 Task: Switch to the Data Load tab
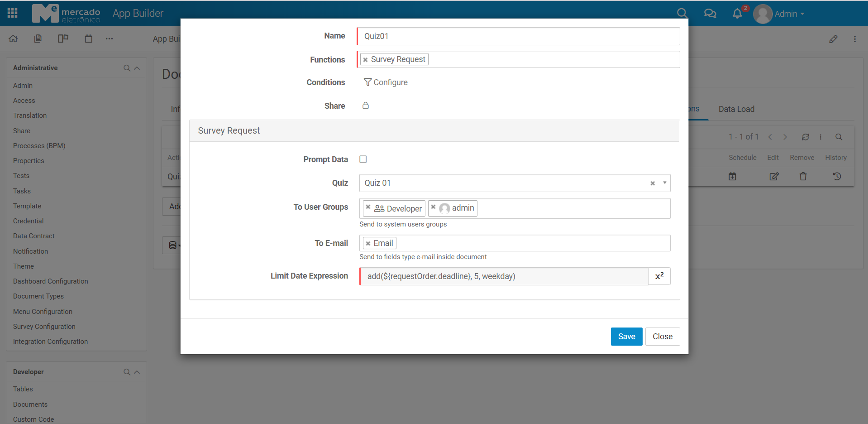[736, 109]
